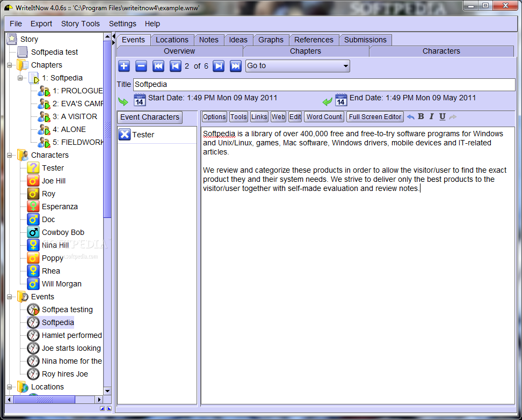The height and width of the screenshot is (420, 522).
Task: Open the Story Tools menu
Action: click(x=80, y=24)
